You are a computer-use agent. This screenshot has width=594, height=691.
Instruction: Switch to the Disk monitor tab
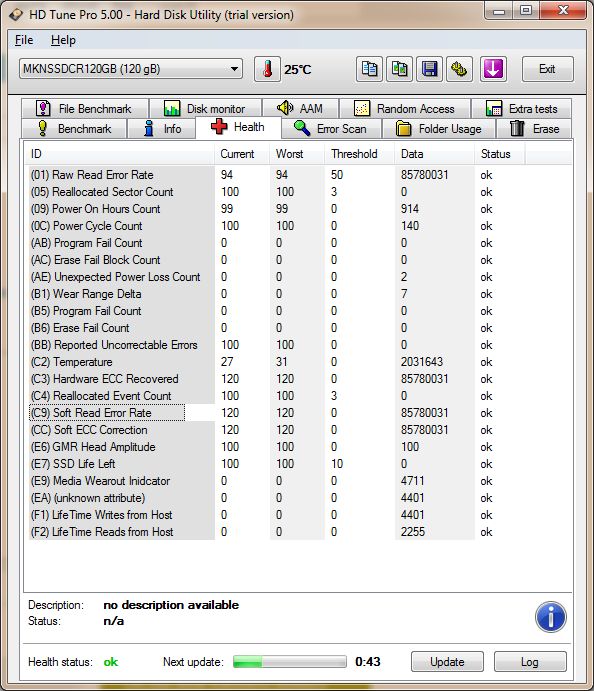(x=205, y=108)
